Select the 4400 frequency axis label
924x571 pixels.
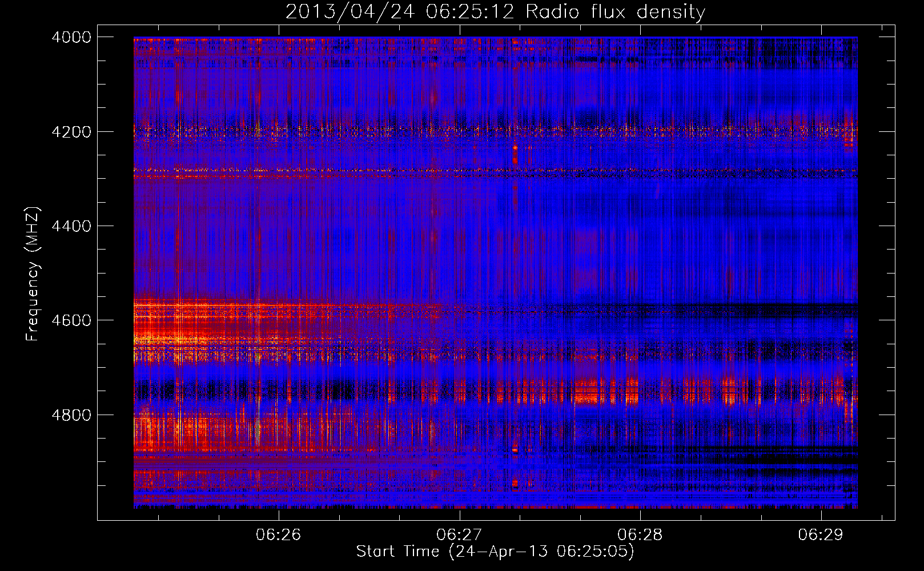click(x=71, y=226)
